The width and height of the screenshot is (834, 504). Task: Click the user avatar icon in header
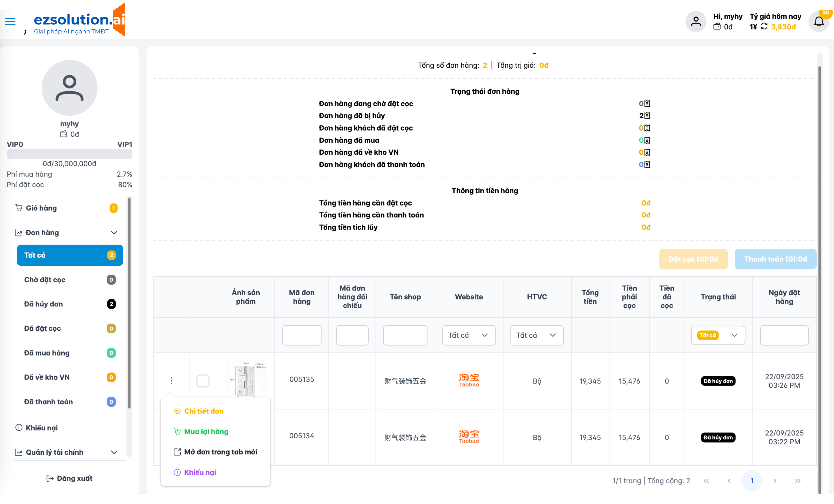pyautogui.click(x=695, y=22)
